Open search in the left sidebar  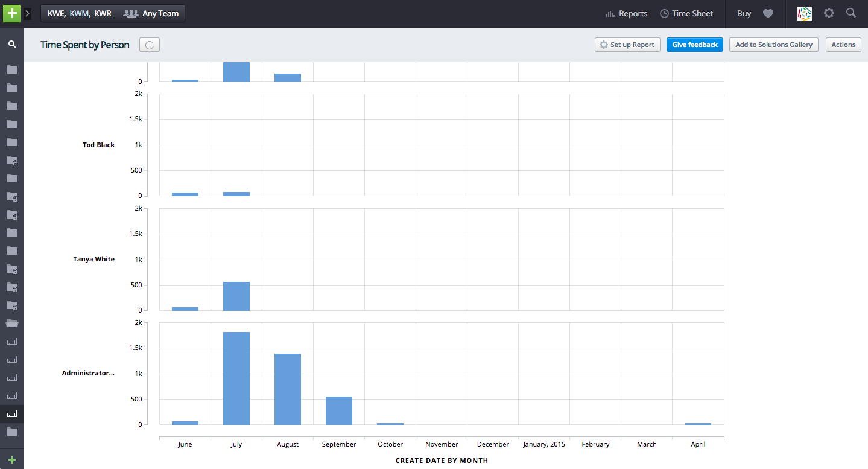click(x=12, y=44)
